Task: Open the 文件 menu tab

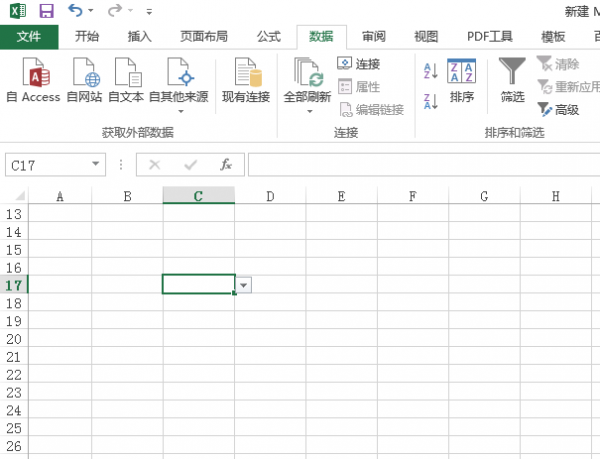Action: (29, 37)
